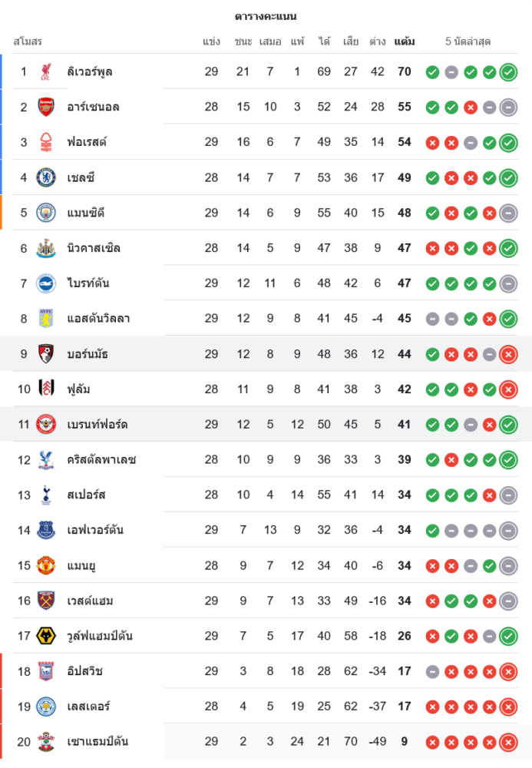Click the Arsenal cannon crest
Screen dimensions: 532x768
46,107
